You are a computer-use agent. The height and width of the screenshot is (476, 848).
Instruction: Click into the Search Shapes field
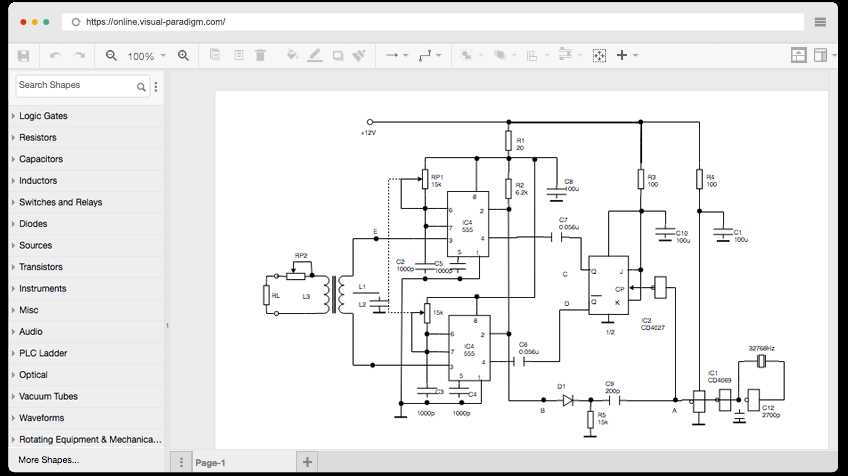click(x=75, y=86)
